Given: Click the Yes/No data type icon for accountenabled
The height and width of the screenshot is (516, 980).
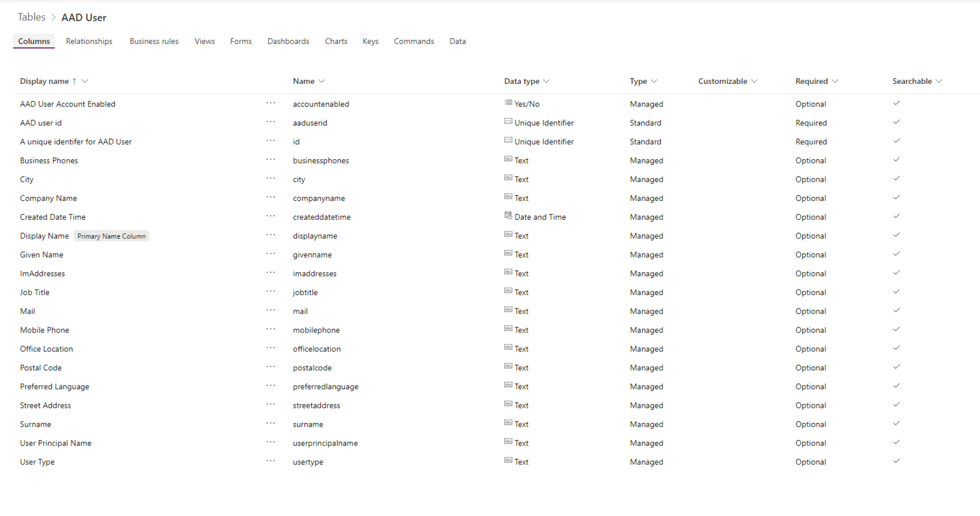Looking at the screenshot, I should (508, 102).
